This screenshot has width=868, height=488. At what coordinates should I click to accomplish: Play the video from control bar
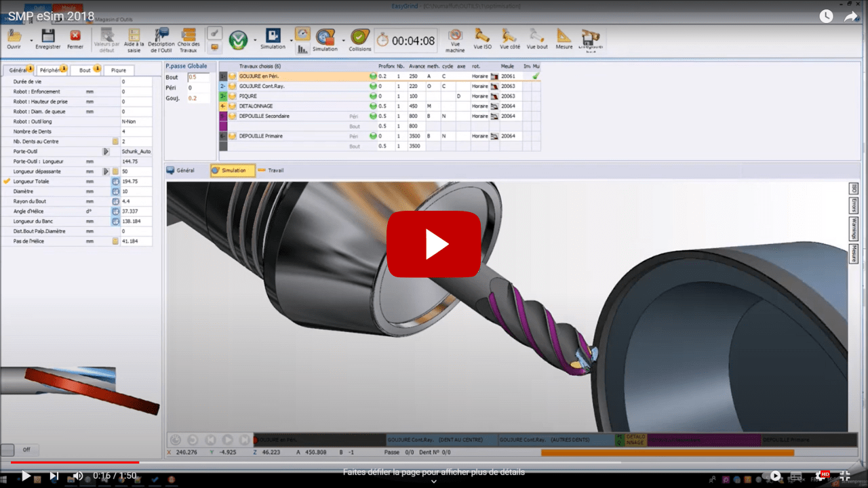click(x=26, y=476)
